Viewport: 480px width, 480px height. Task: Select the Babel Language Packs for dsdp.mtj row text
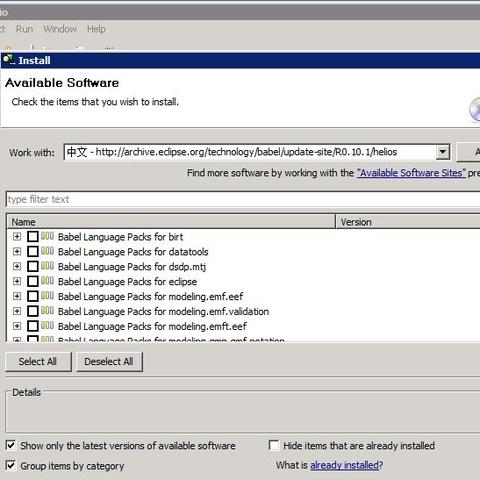132,267
